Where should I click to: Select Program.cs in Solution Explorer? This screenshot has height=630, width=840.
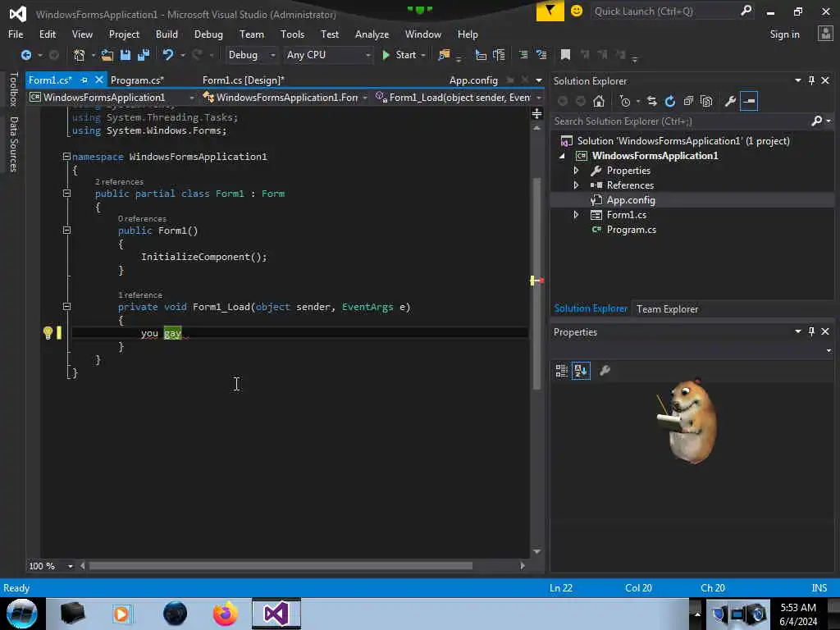click(x=631, y=230)
